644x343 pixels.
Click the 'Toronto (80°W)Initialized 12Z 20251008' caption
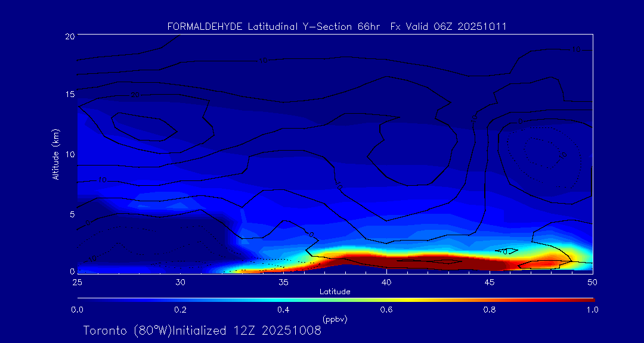click(x=203, y=330)
